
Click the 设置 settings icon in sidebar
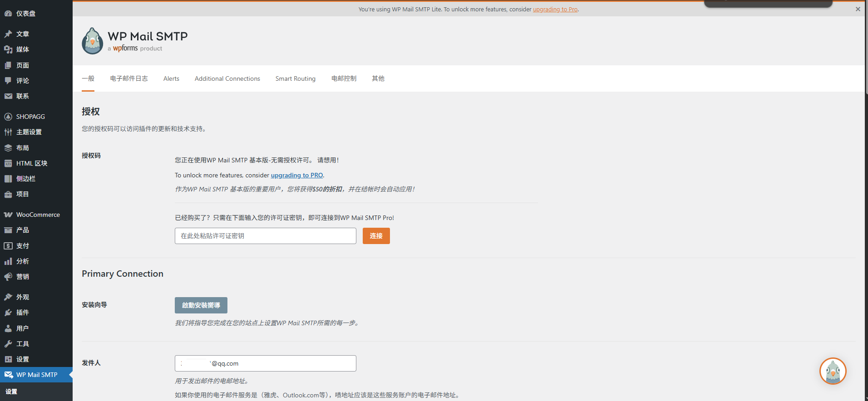click(x=8, y=359)
